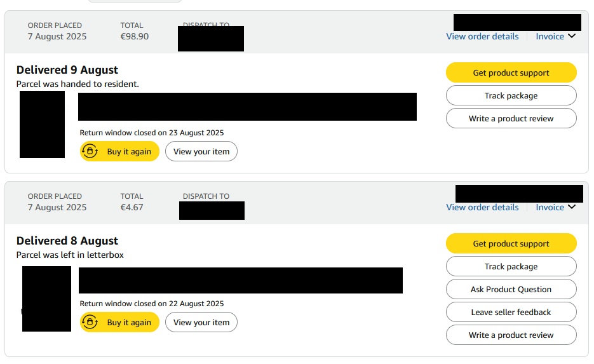Screen dimensions: 594x364
Task: Click the redacted product title in the €4.67 order
Action: [240, 280]
